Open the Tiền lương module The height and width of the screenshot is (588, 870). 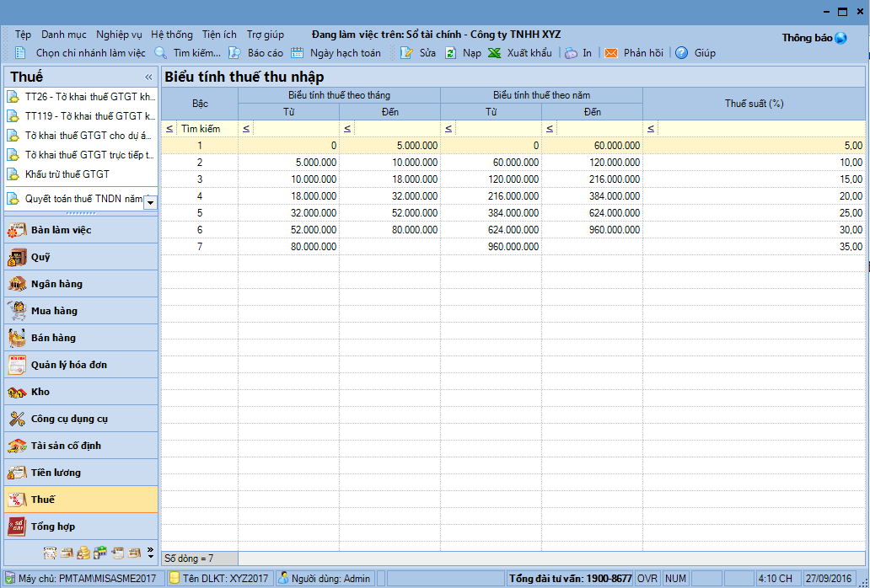coord(56,473)
